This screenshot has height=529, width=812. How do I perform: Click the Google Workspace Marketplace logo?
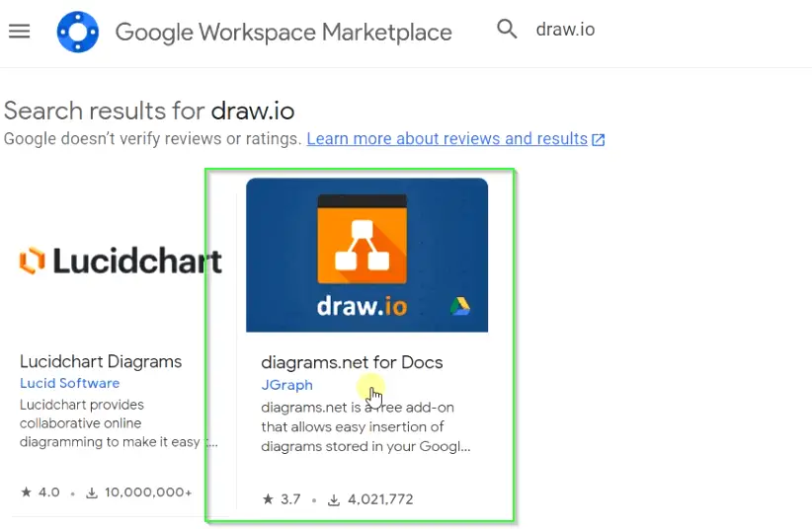[78, 33]
